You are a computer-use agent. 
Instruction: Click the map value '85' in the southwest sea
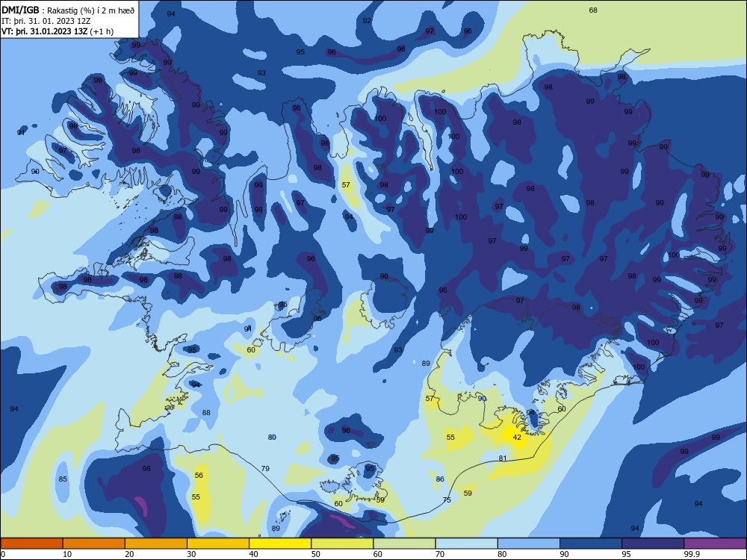63,479
